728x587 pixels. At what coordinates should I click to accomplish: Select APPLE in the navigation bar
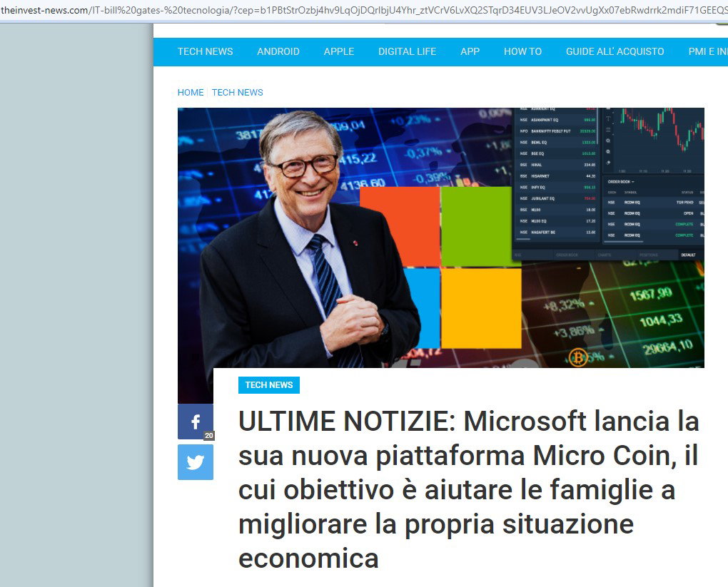(339, 51)
